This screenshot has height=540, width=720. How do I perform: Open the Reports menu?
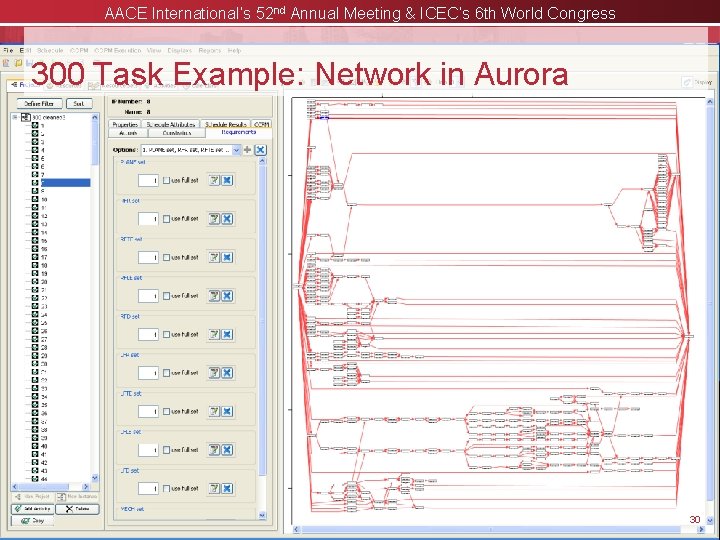(210, 50)
